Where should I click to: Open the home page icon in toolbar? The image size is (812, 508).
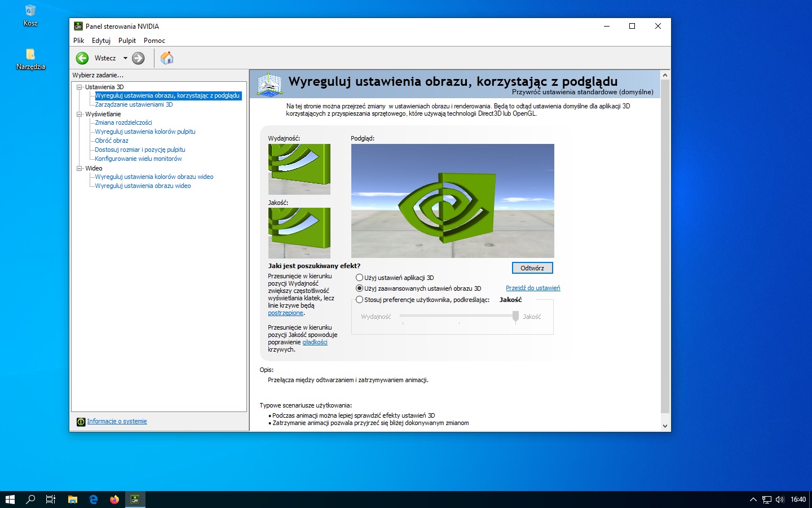[166, 58]
